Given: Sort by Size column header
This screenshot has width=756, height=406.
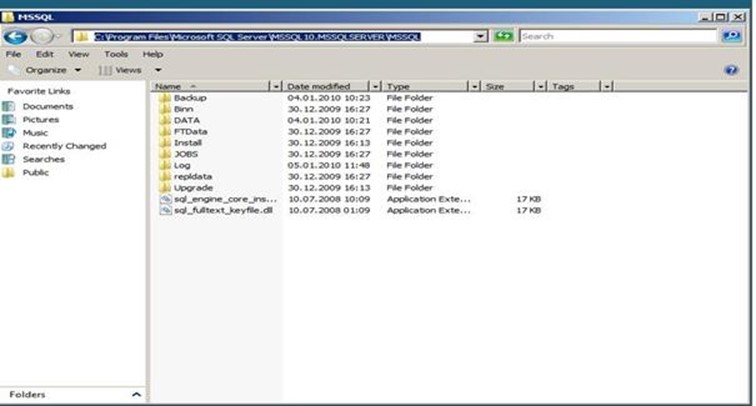Looking at the screenshot, I should 509,86.
